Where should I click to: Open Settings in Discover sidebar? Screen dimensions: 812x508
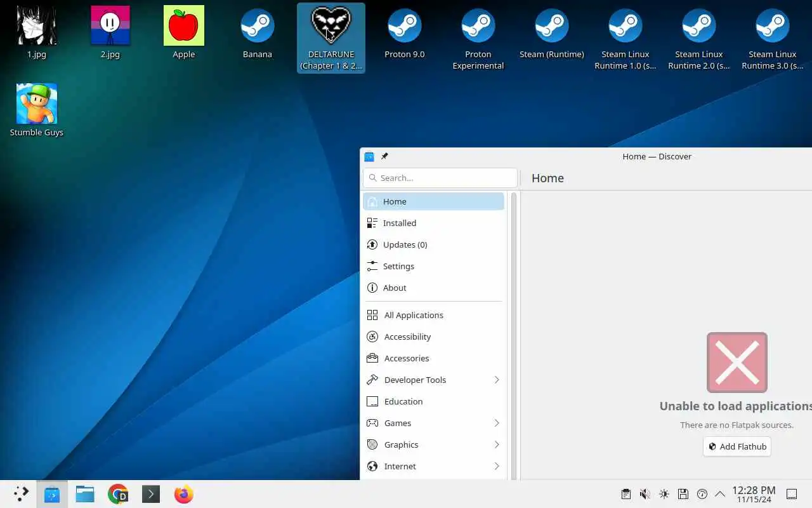coord(433,266)
